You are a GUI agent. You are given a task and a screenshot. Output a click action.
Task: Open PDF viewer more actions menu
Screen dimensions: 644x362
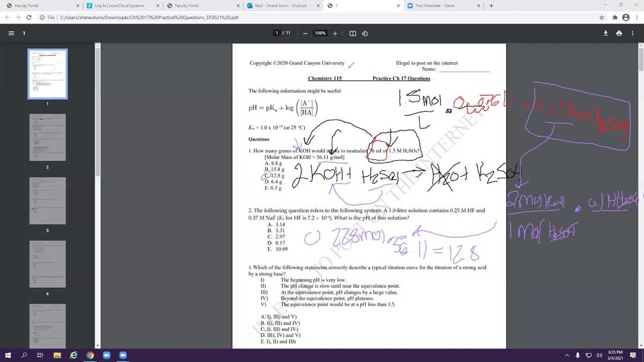[x=633, y=33]
